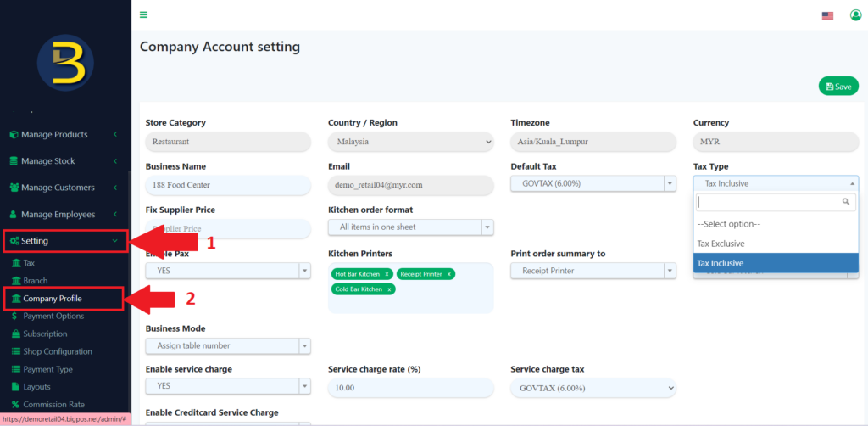Viewport: 868px width, 426px height.
Task: Remove Hot Bar Kitchen printer tag
Action: coord(387,274)
